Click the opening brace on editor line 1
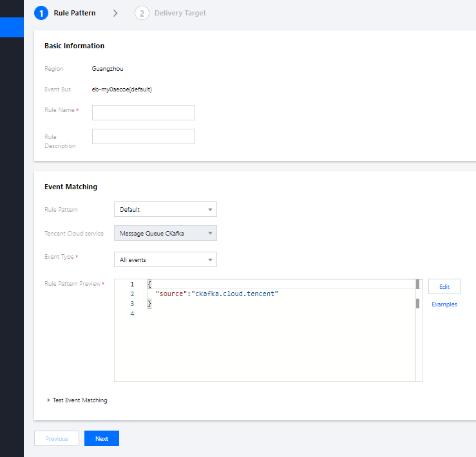The width and height of the screenshot is (476, 457). coord(149,284)
